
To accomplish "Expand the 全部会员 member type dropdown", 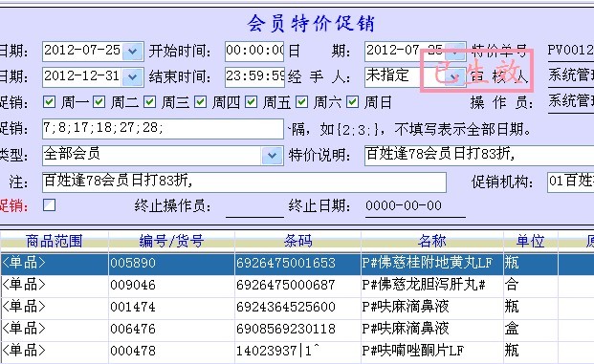I will tap(272, 155).
